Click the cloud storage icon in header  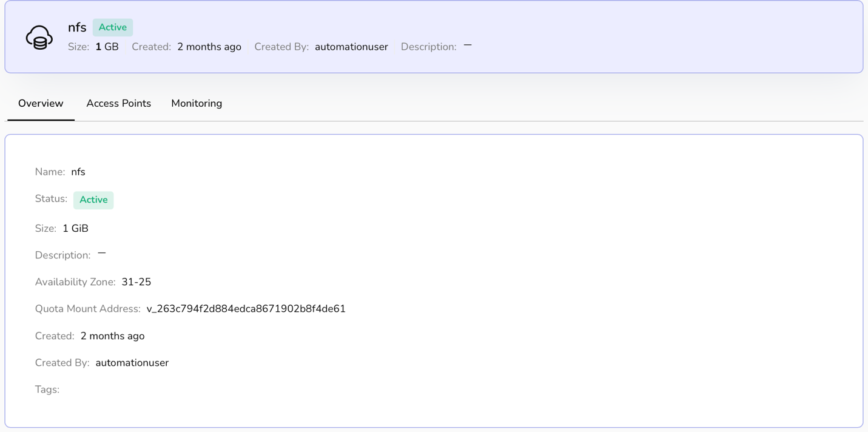point(39,37)
